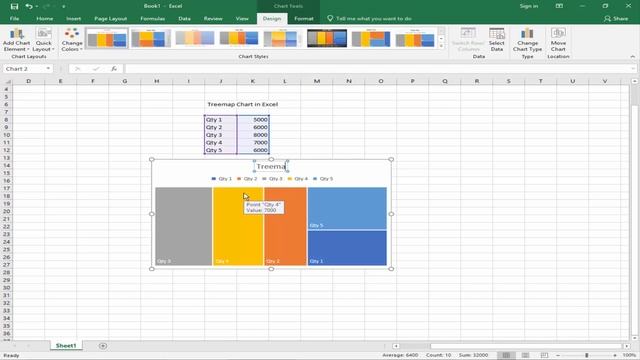Open the Quick Layout dropdown

pyautogui.click(x=43, y=40)
